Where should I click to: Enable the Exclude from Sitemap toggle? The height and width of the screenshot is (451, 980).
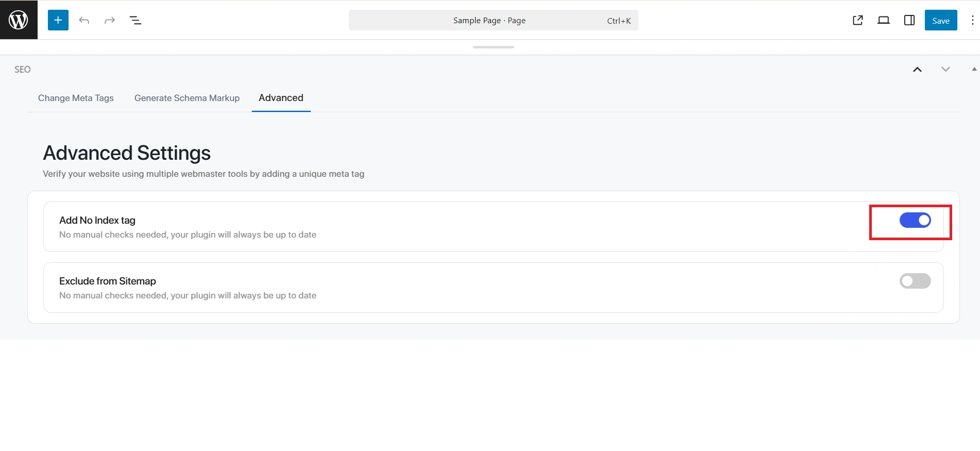915,281
